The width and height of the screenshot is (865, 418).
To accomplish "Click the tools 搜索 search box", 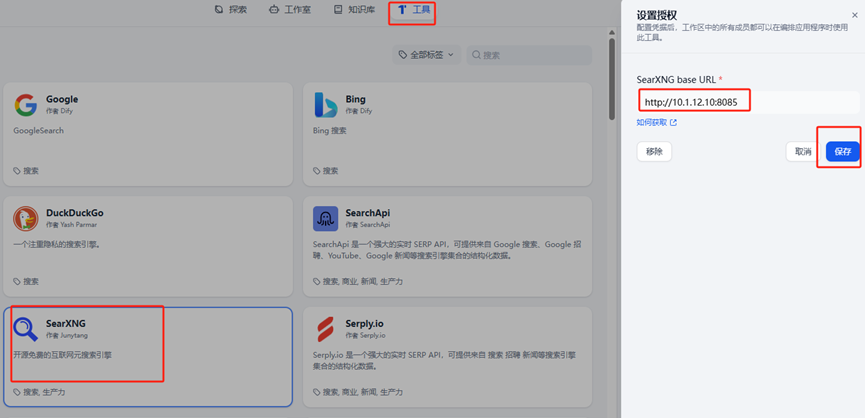I will [529, 55].
